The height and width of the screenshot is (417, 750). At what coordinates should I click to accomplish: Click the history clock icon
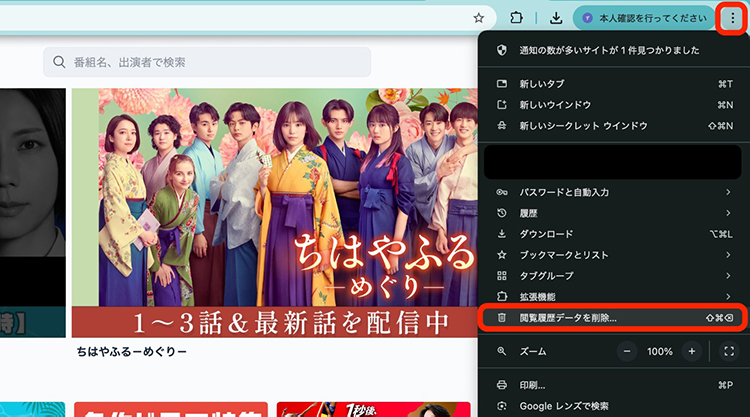(x=501, y=213)
